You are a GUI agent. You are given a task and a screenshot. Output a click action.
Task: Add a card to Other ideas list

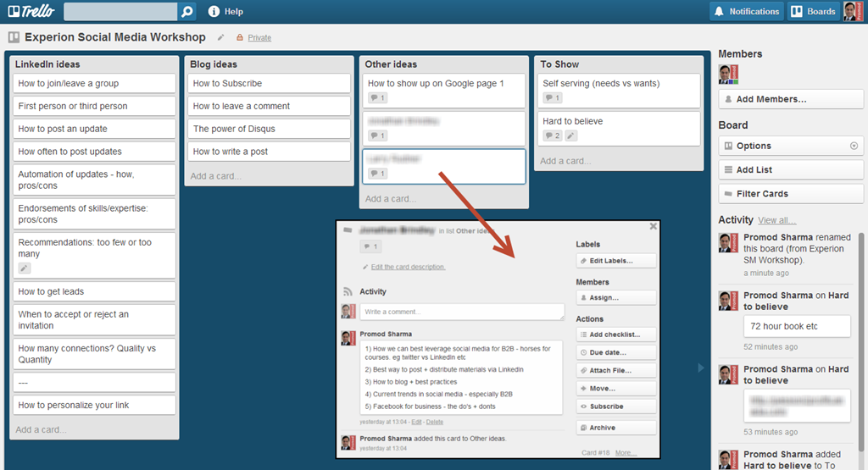[x=391, y=198]
